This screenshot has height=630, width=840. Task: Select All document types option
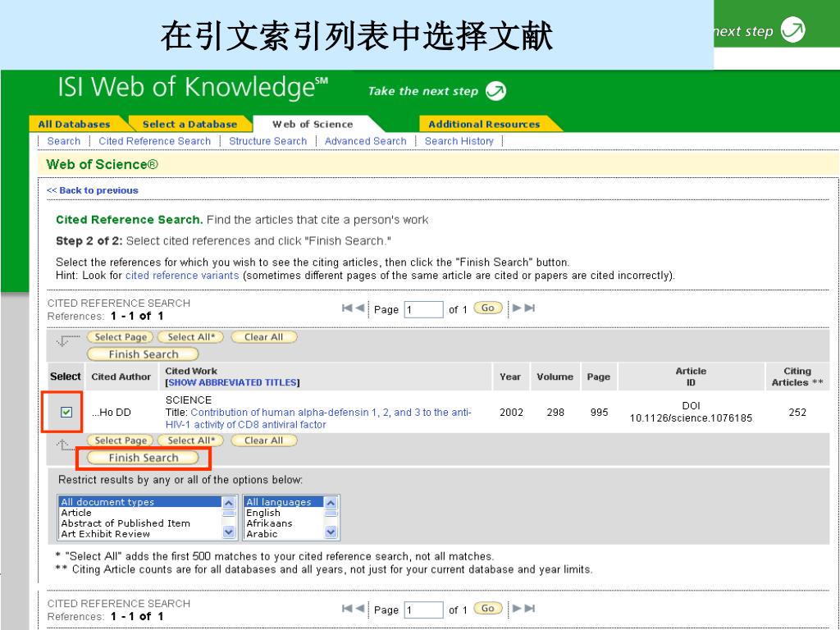tap(139, 502)
